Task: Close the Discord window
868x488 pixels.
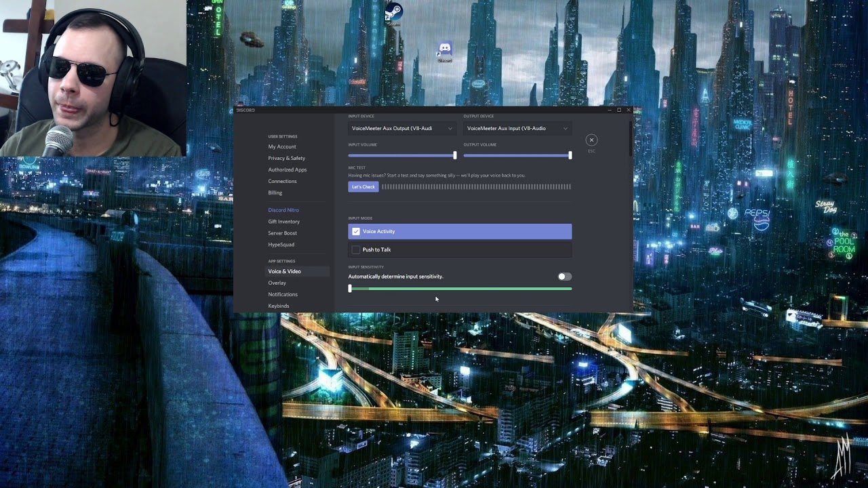Action: pos(628,110)
